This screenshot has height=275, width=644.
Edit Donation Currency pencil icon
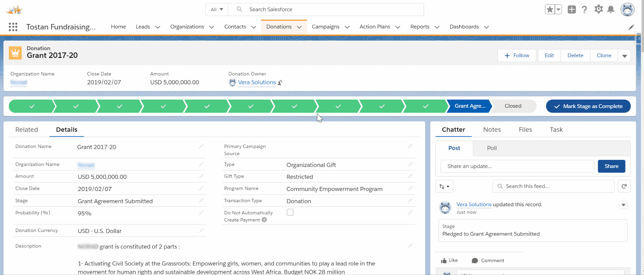click(201, 230)
